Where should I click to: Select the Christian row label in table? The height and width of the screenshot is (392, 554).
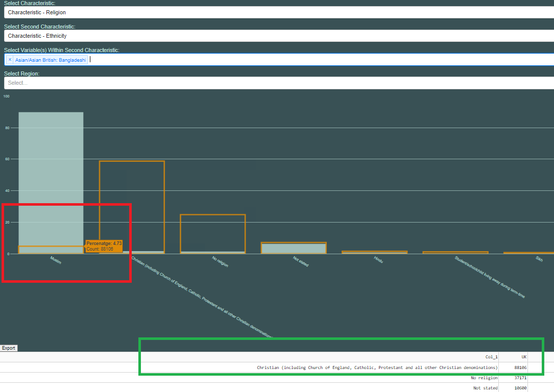coord(377,367)
